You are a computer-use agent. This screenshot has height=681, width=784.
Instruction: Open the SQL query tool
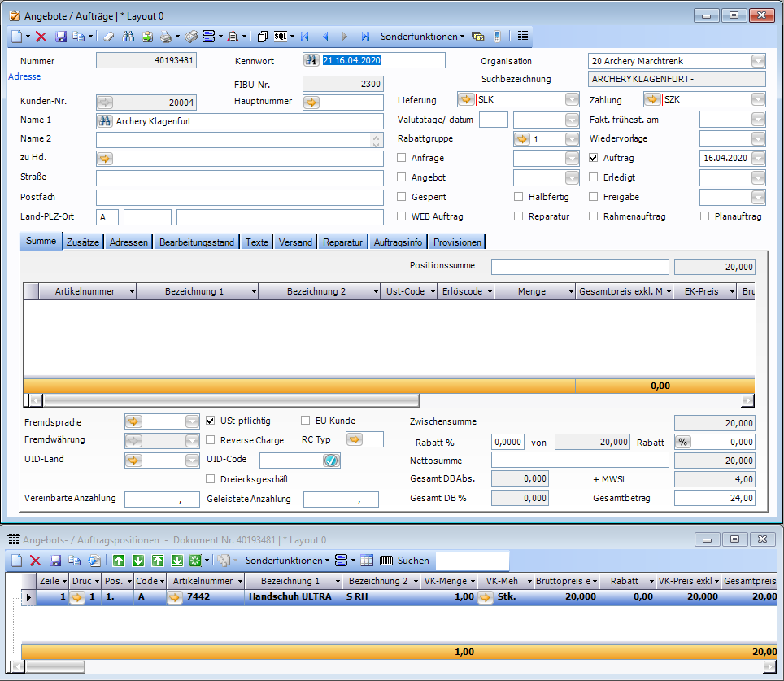pos(281,37)
